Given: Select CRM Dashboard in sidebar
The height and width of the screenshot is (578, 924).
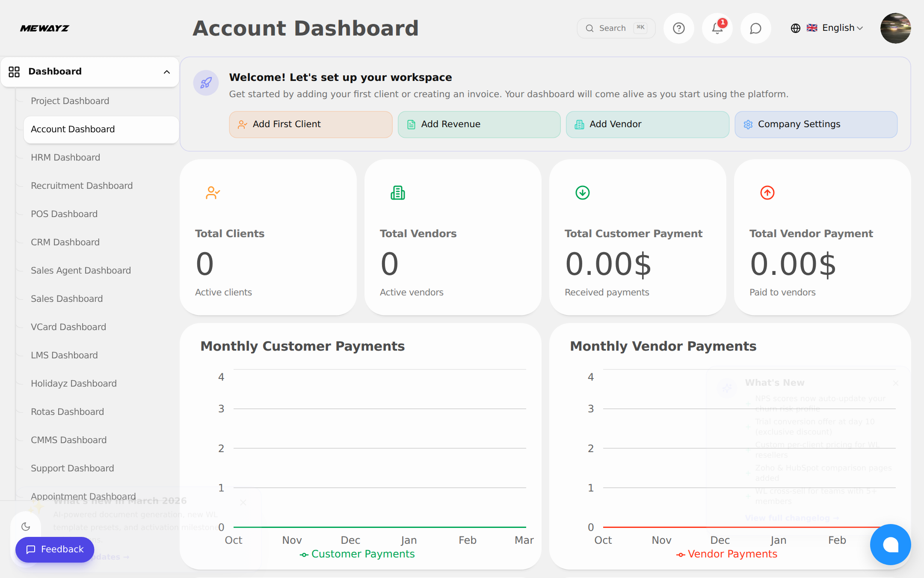Looking at the screenshot, I should point(65,242).
